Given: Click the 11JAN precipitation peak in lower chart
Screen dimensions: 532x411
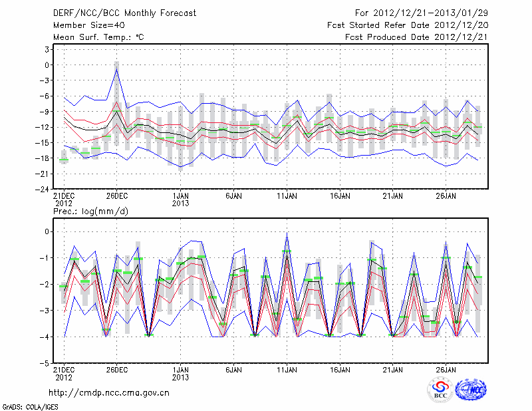Looking at the screenshot, I should (x=287, y=235).
